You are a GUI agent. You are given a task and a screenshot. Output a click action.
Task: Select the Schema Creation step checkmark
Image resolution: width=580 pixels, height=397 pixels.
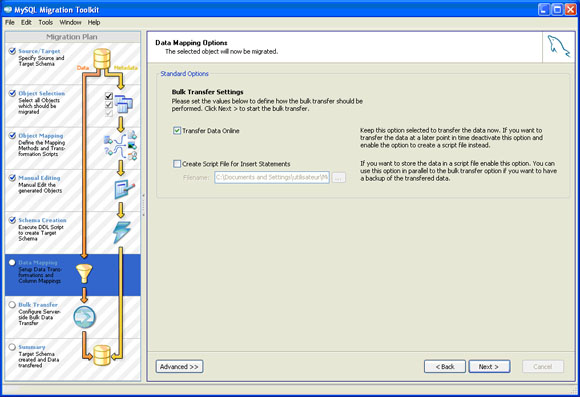(x=12, y=220)
